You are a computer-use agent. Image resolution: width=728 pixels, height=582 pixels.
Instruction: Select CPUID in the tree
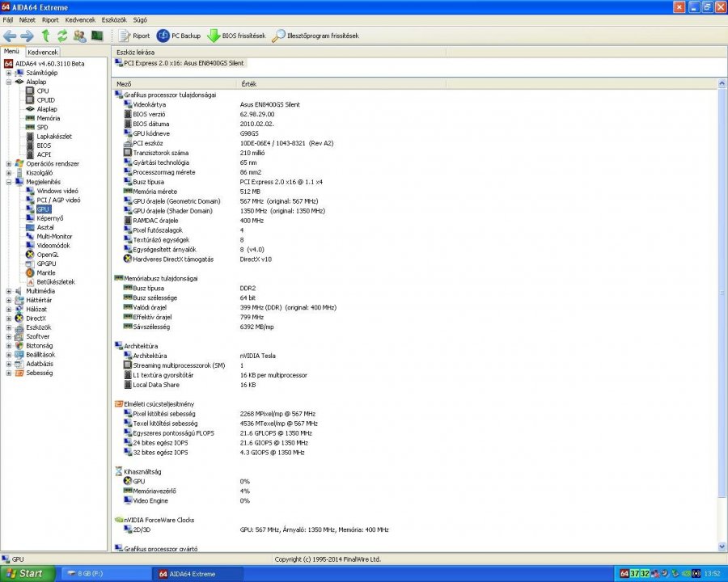[46, 99]
